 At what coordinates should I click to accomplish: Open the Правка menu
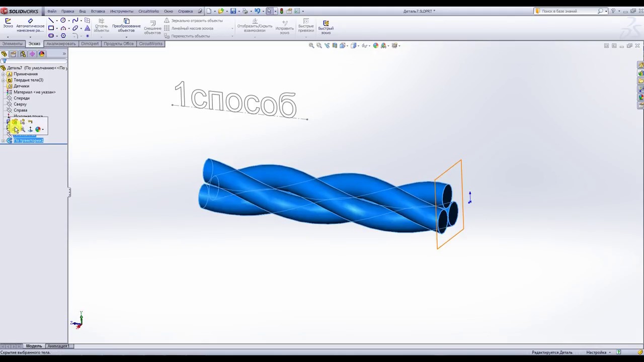[x=67, y=11]
